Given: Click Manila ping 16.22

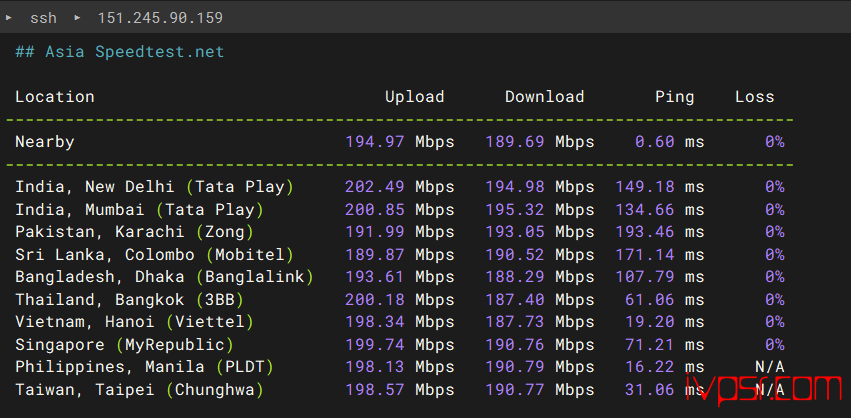Looking at the screenshot, I should click(x=650, y=368).
